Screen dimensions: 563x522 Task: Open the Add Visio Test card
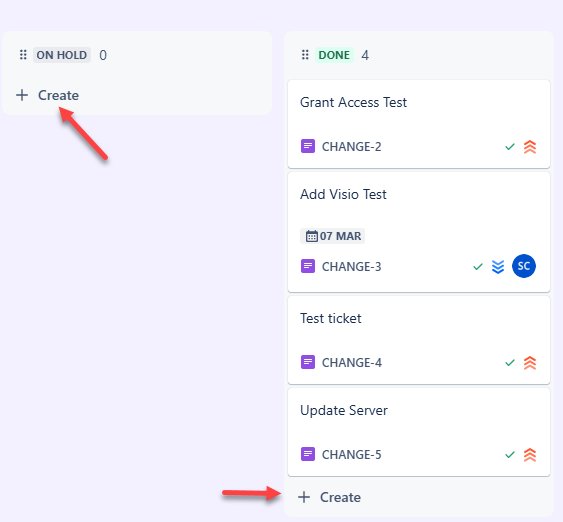click(x=419, y=232)
